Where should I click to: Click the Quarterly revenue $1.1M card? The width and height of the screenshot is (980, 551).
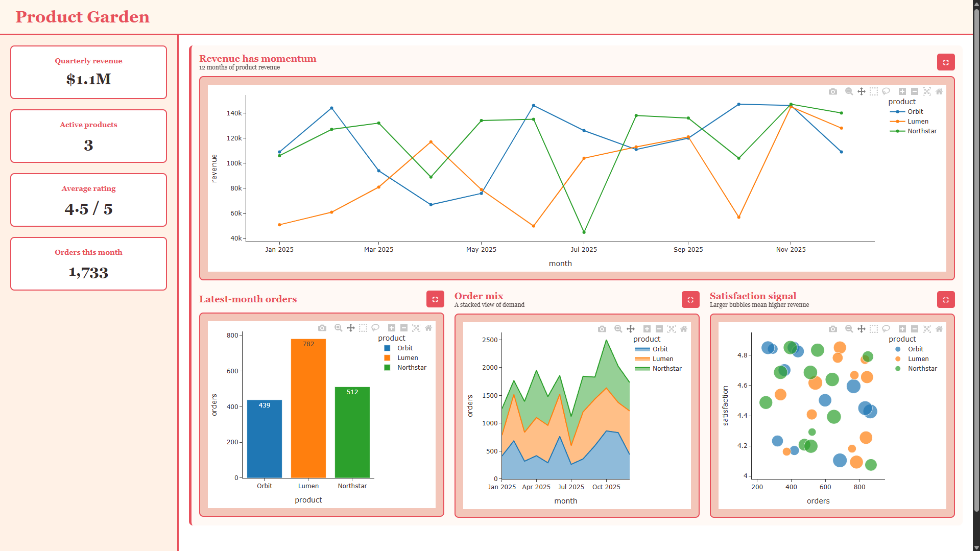88,72
